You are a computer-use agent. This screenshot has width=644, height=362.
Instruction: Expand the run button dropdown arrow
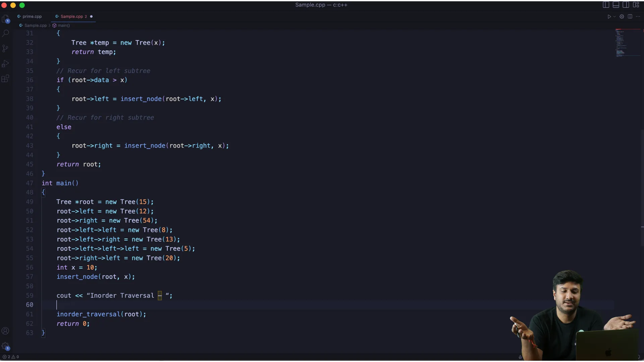coord(614,16)
